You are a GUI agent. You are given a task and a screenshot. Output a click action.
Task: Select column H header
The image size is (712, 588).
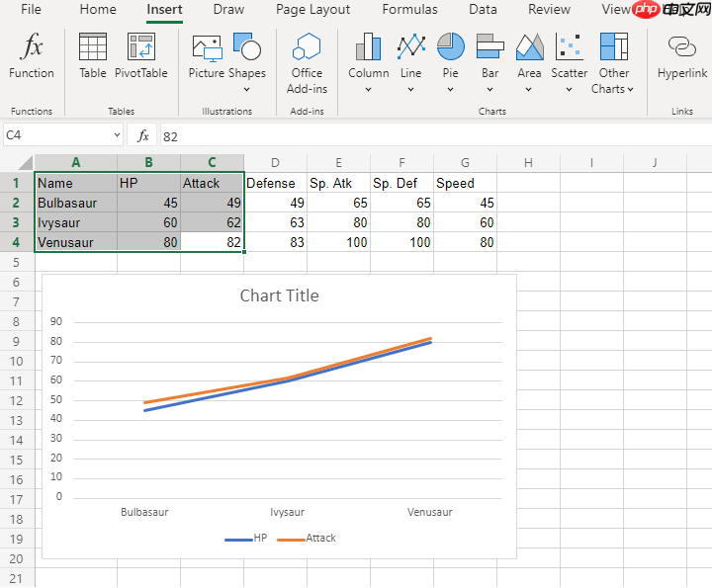coord(528,162)
